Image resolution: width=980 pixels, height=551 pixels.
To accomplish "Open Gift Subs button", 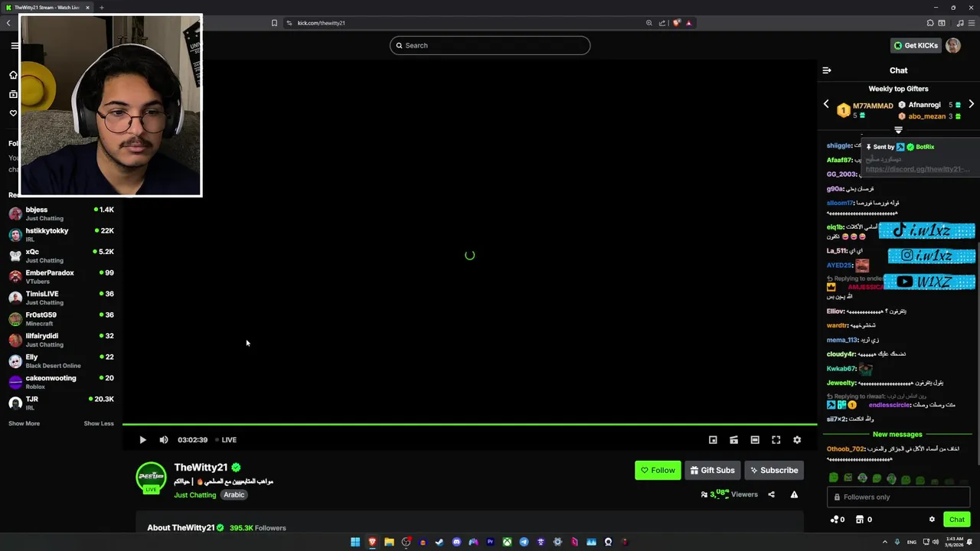I will (712, 471).
